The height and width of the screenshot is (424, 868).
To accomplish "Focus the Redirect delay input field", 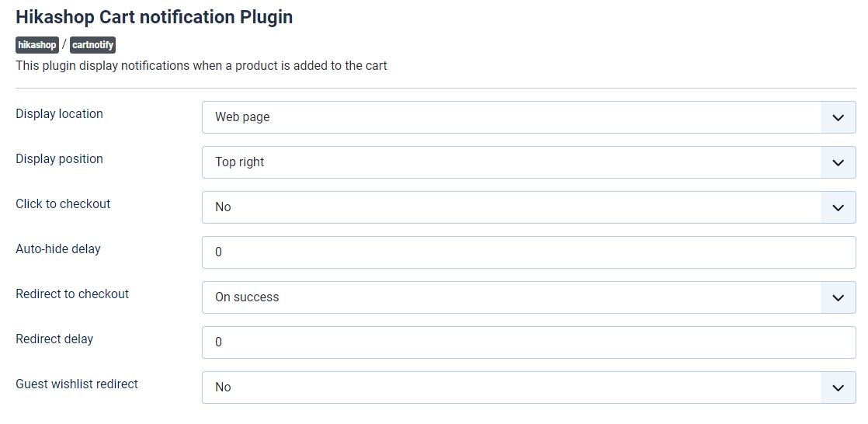I will [x=528, y=342].
